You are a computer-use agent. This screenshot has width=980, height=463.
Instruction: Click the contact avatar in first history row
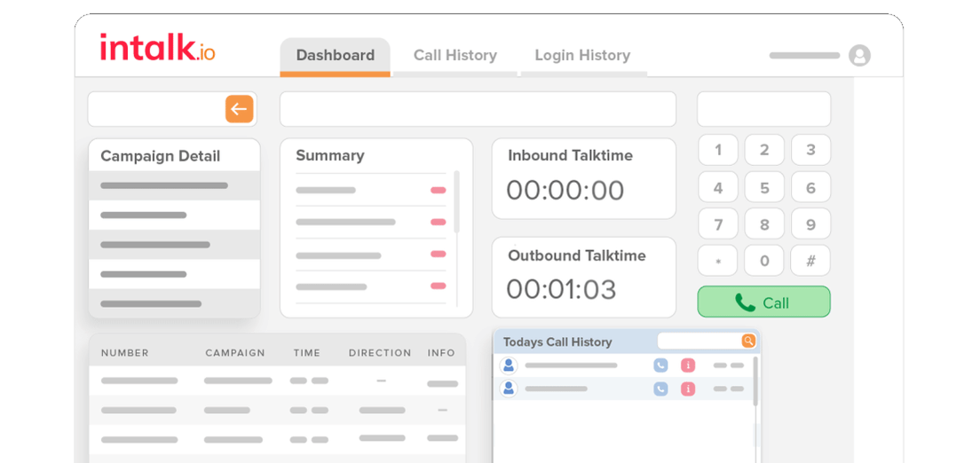(x=509, y=365)
